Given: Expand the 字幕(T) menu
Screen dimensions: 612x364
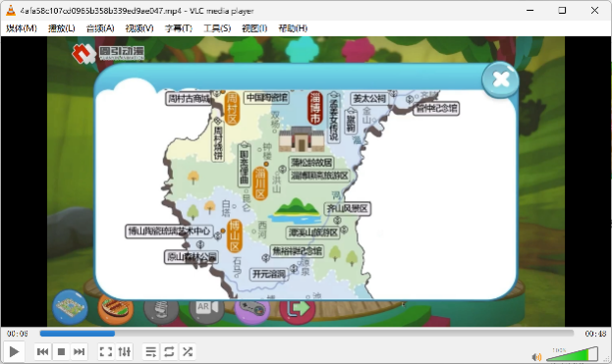Looking at the screenshot, I should coord(179,28).
